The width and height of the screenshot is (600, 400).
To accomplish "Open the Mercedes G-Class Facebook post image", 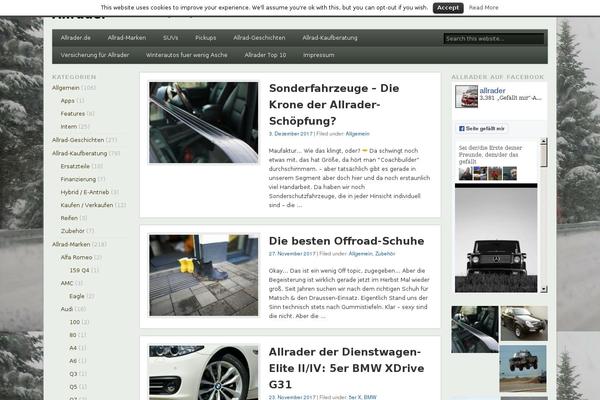I will (496, 238).
